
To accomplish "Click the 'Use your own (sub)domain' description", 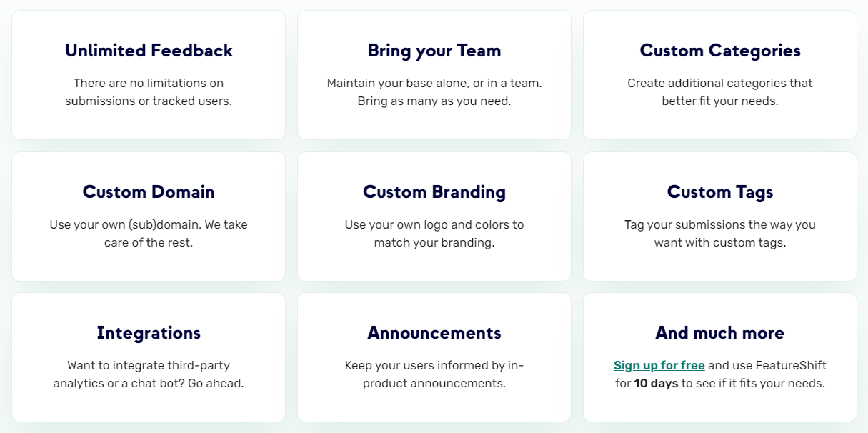I will pos(149,234).
